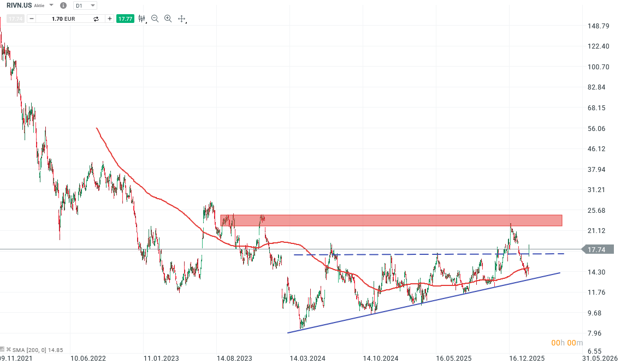Open the RIVN.US symbol dropdown
The height and width of the screenshot is (364, 621).
point(51,5)
